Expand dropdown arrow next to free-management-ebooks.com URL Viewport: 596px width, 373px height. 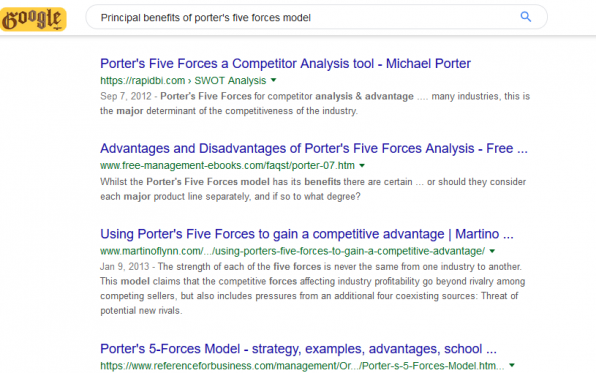coord(362,165)
